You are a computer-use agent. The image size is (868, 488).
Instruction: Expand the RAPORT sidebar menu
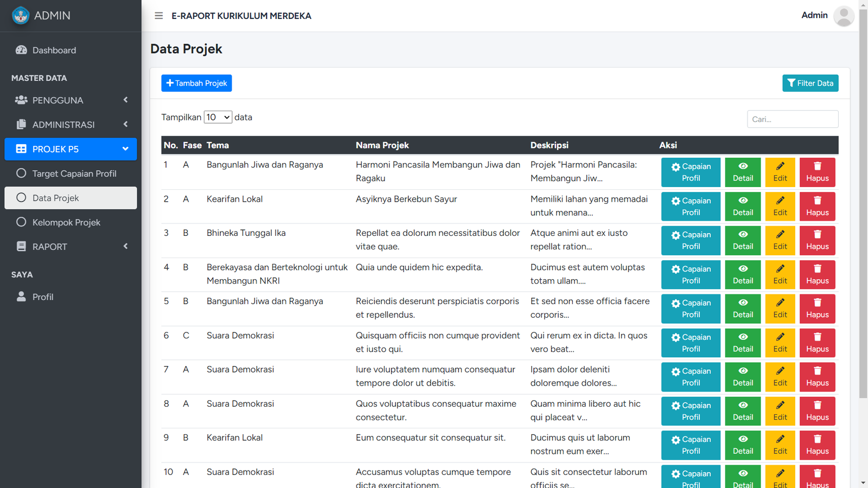tap(71, 247)
